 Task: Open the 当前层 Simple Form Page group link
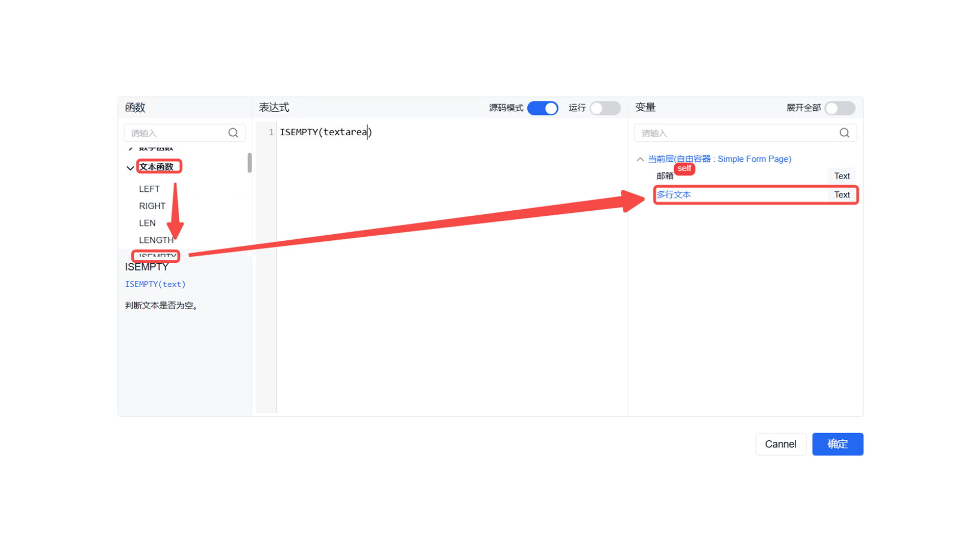pyautogui.click(x=720, y=159)
